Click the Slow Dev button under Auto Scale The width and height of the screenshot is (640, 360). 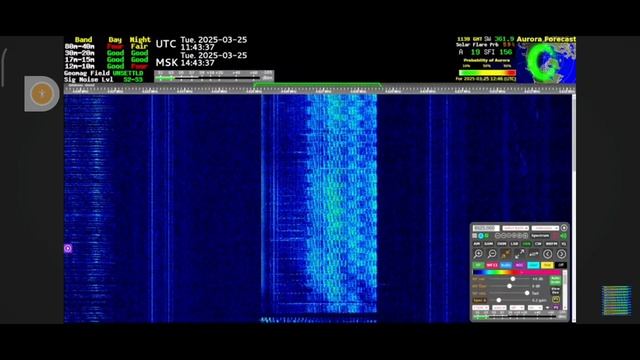click(x=556, y=291)
